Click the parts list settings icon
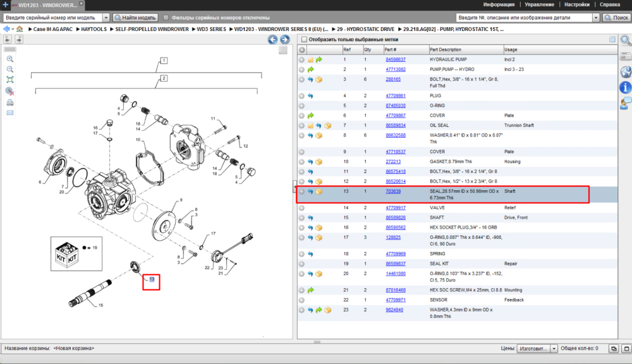 [612, 39]
